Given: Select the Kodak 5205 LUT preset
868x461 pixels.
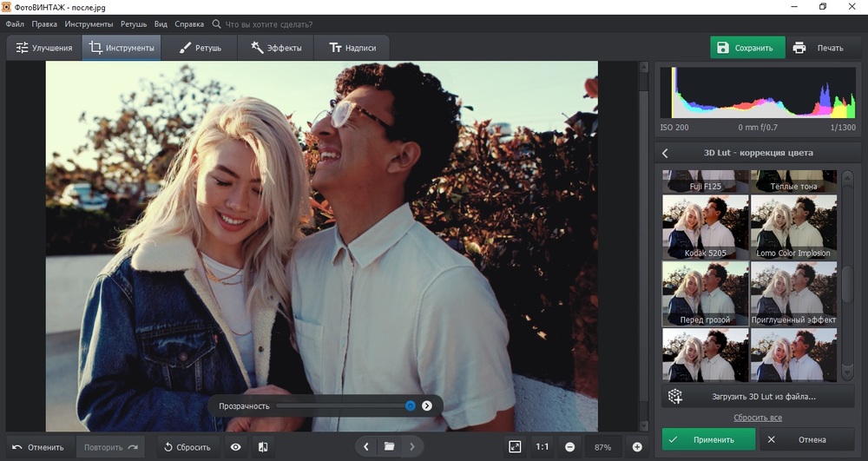Looking at the screenshot, I should pos(705,227).
